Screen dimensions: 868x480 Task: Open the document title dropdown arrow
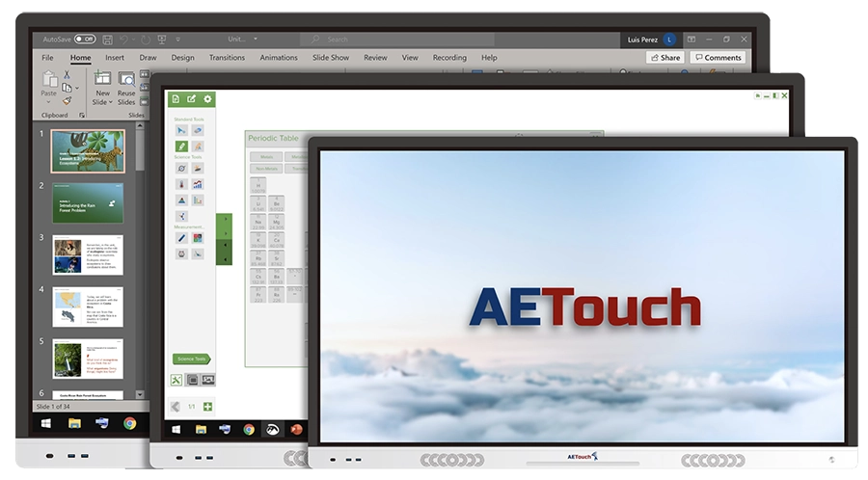[256, 40]
